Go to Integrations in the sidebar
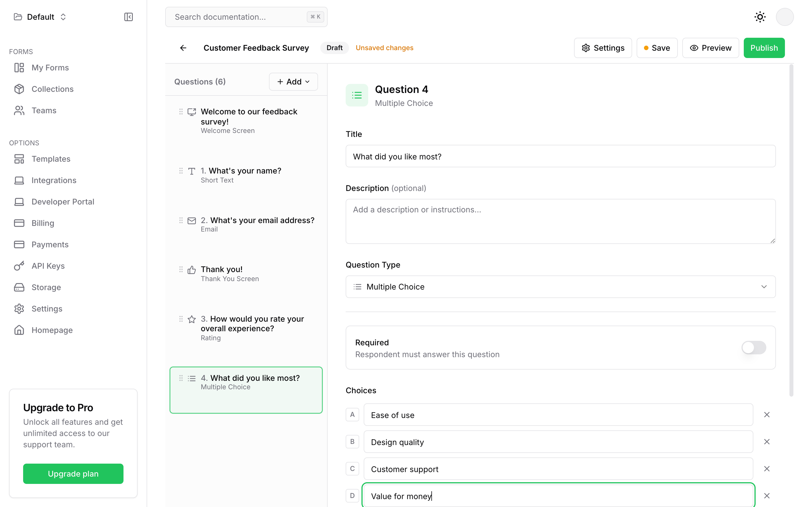Image resolution: width=812 pixels, height=507 pixels. [x=54, y=180]
